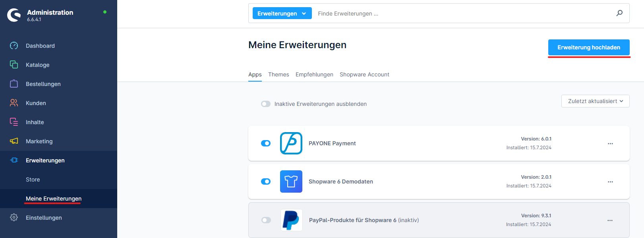The width and height of the screenshot is (644, 238).
Task: Click the PAYONE Payment extension name
Action: (332, 143)
